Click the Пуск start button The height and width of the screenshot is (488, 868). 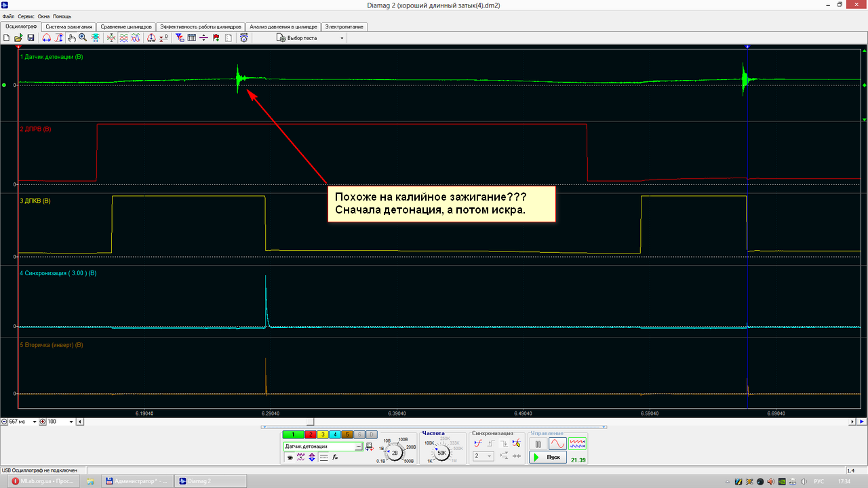[548, 457]
